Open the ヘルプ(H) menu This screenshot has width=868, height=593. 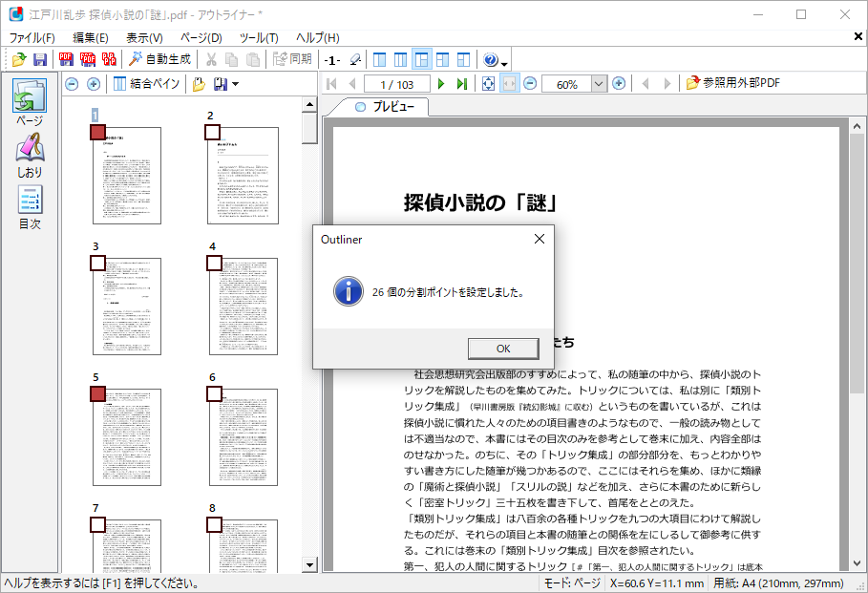318,37
